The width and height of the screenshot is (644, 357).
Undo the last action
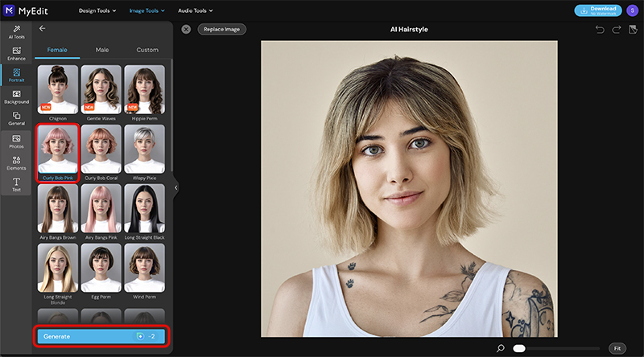[600, 29]
